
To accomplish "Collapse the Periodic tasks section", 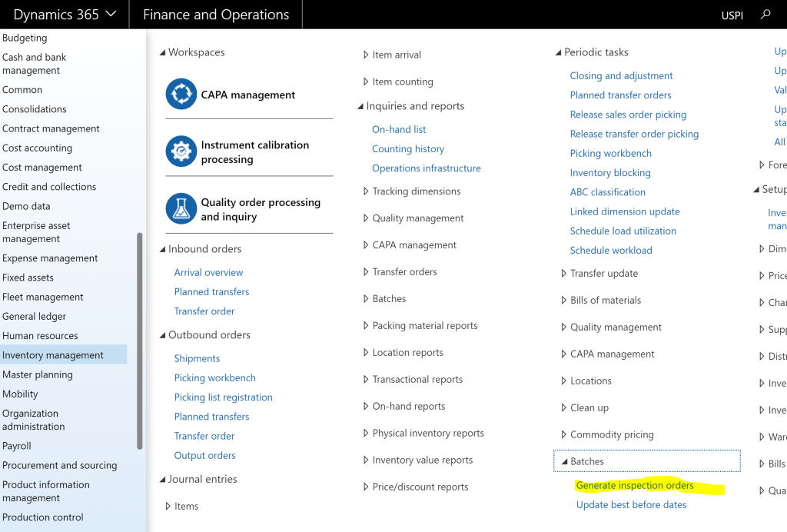I will (559, 52).
